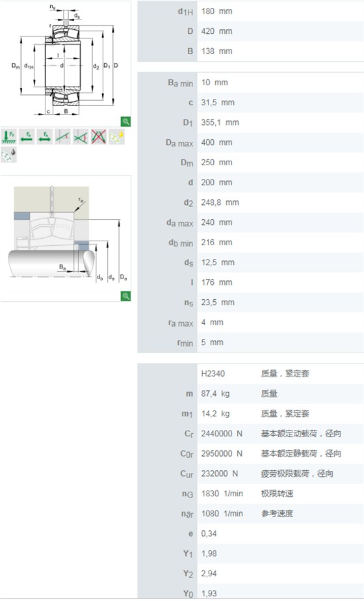Select the grease lubrication icon with dark drop
364x601 pixels.
point(8,155)
